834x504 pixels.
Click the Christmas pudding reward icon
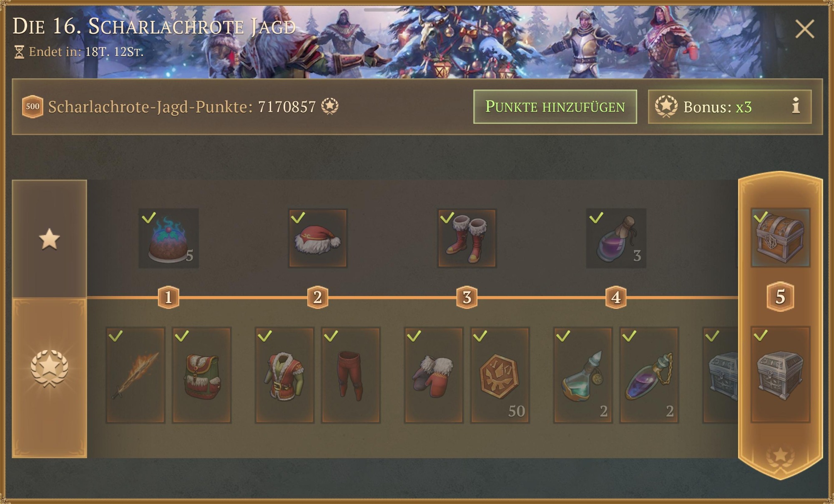coord(168,238)
